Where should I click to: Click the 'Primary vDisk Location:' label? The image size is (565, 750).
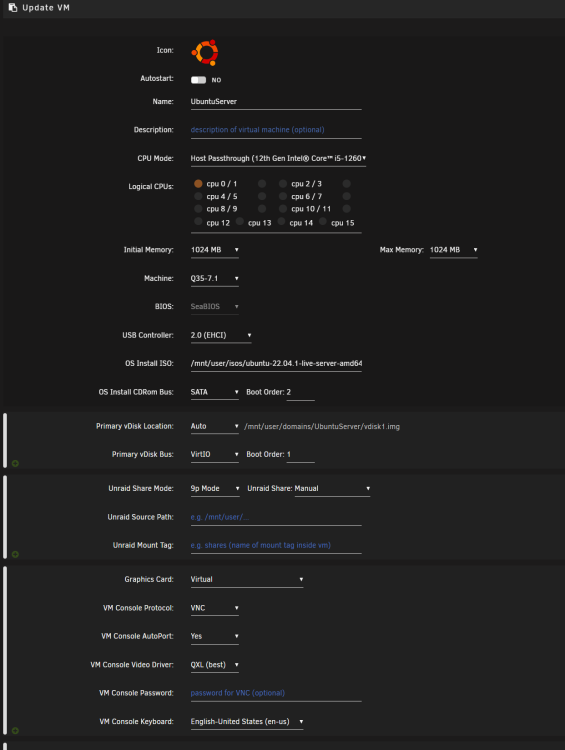click(x=135, y=426)
